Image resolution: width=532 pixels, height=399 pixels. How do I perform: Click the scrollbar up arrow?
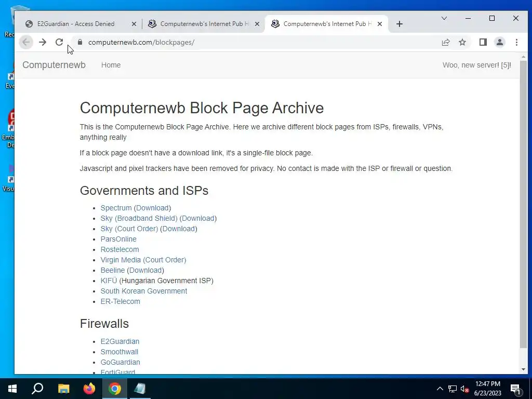523,57
